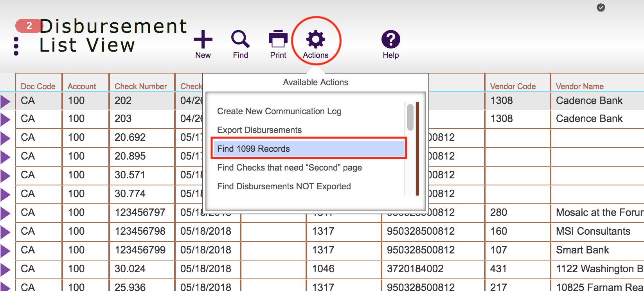Open record arrow for check 203
This screenshot has height=291, width=644.
click(x=5, y=119)
